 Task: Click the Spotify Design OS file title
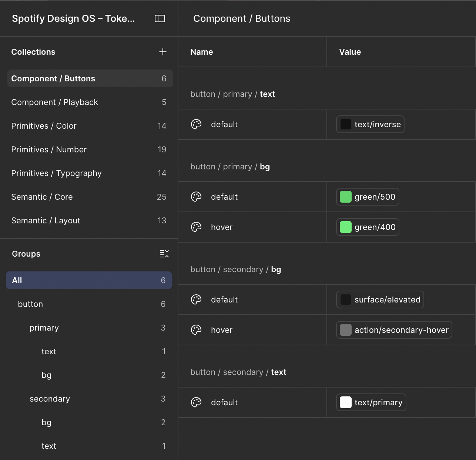tap(73, 18)
